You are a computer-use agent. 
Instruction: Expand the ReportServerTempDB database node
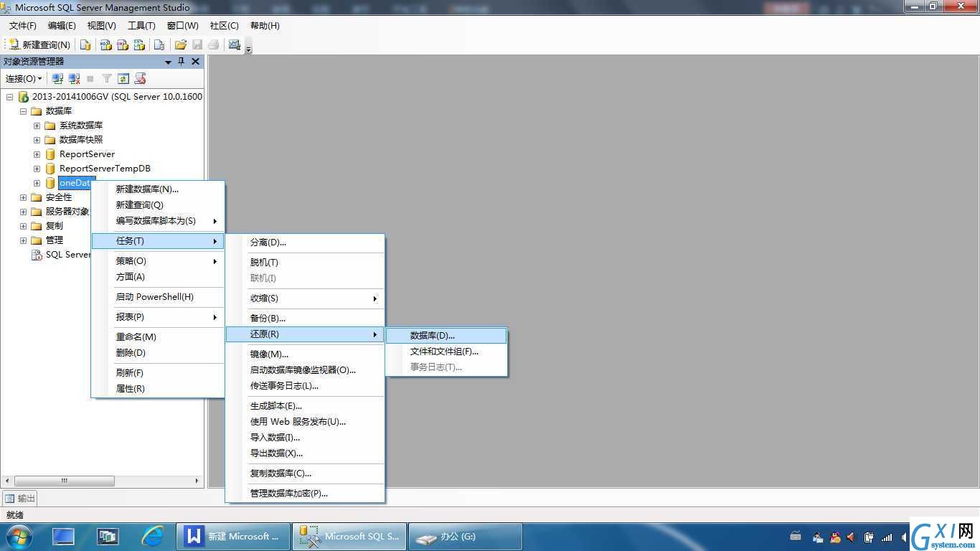37,169
